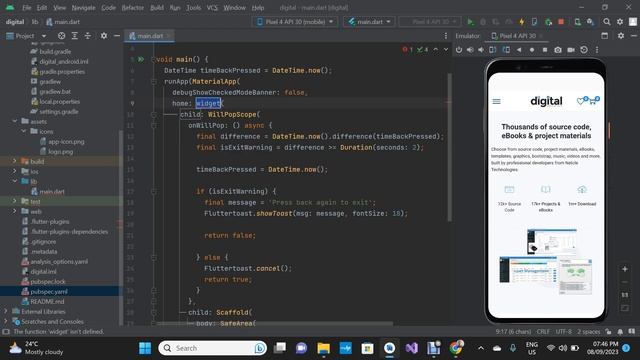The width and height of the screenshot is (640, 360).
Task: Open IDE settings gear in main toolbar
Action: pos(620,22)
